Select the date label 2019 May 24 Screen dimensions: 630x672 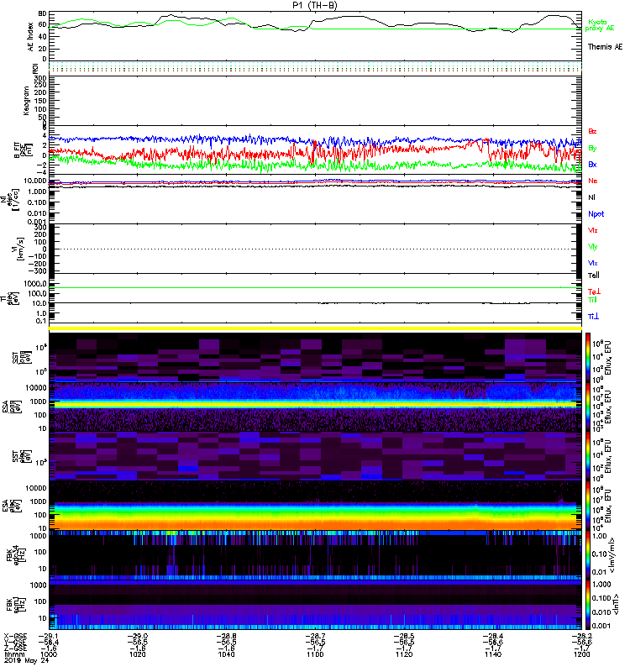26,660
